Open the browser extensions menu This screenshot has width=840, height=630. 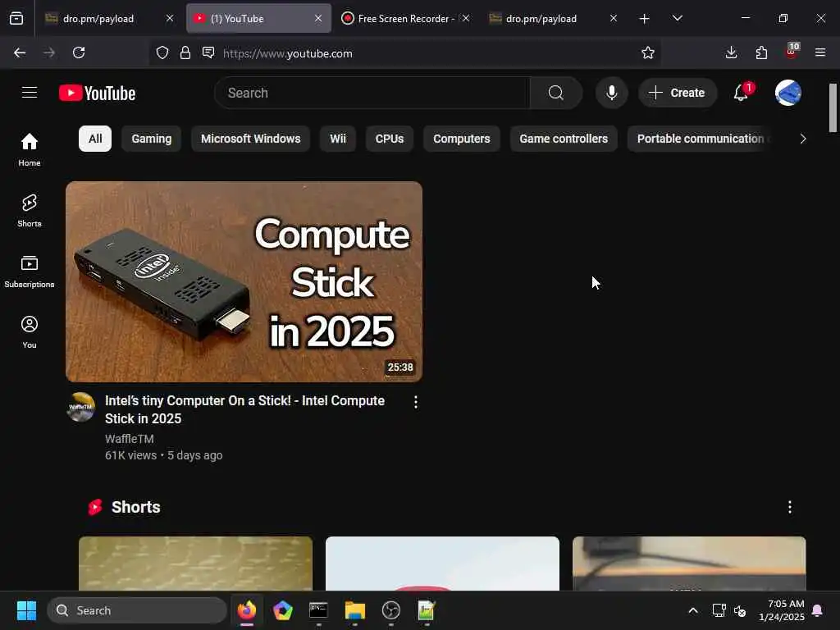pyautogui.click(x=761, y=52)
